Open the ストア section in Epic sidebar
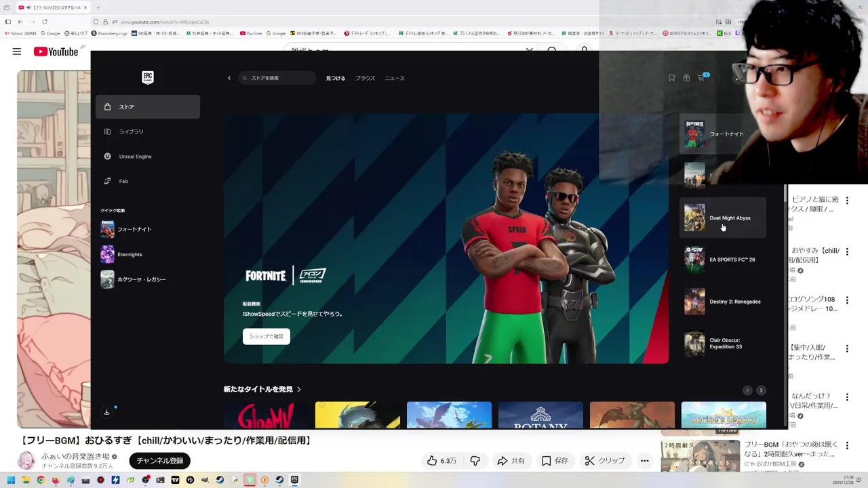Screen dimensions: 868x488 148,107
